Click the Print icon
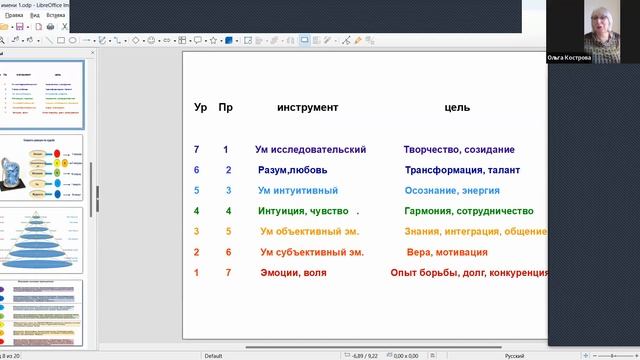 coord(51,27)
